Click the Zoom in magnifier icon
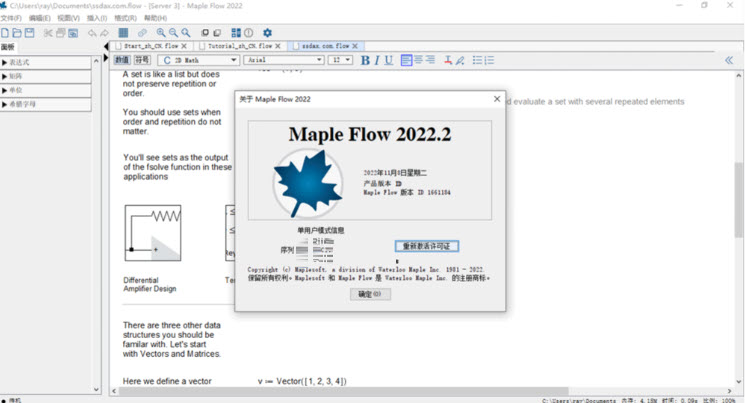 coord(161,33)
